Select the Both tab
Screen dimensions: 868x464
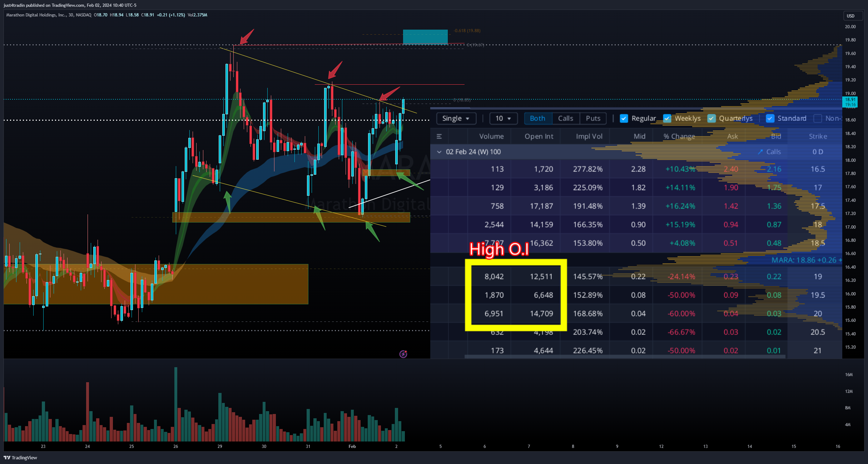pos(538,118)
